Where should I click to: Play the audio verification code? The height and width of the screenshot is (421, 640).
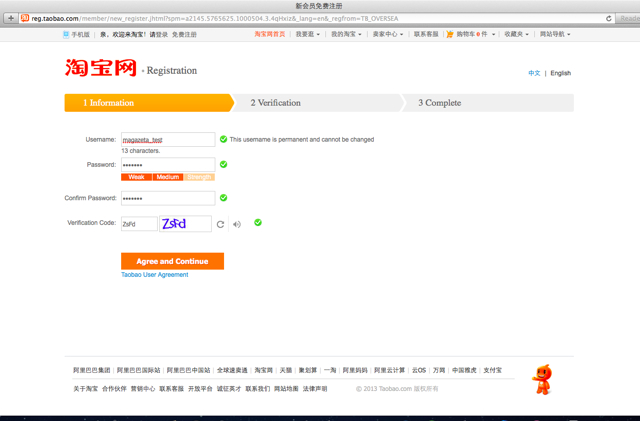pyautogui.click(x=237, y=224)
